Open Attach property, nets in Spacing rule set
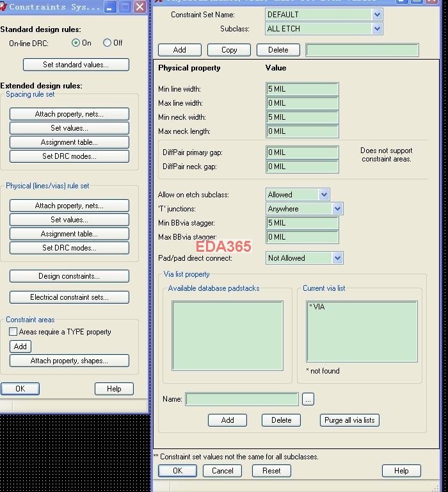The width and height of the screenshot is (448, 492). [x=69, y=114]
